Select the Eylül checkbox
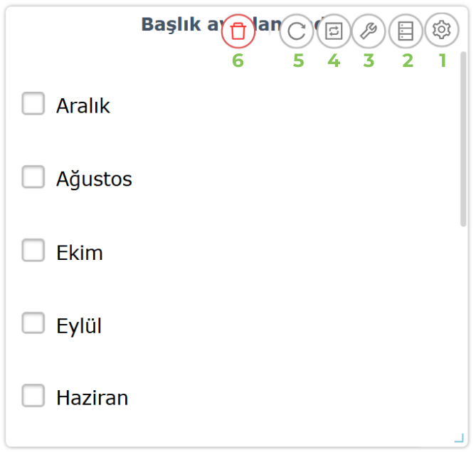This screenshot has height=455, width=476. [33, 324]
